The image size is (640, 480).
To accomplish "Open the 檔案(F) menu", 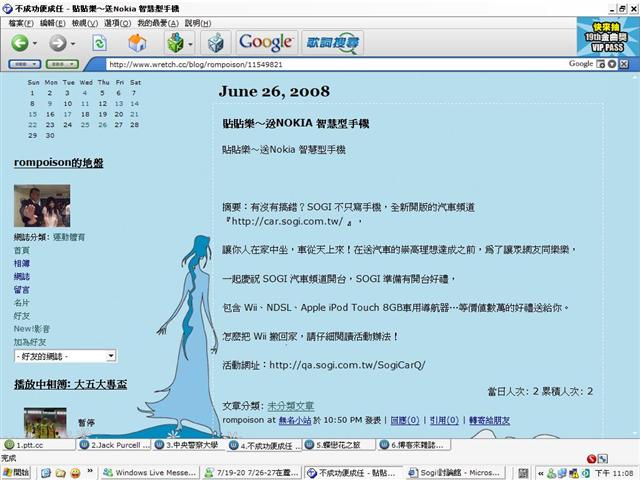I will pos(21,23).
